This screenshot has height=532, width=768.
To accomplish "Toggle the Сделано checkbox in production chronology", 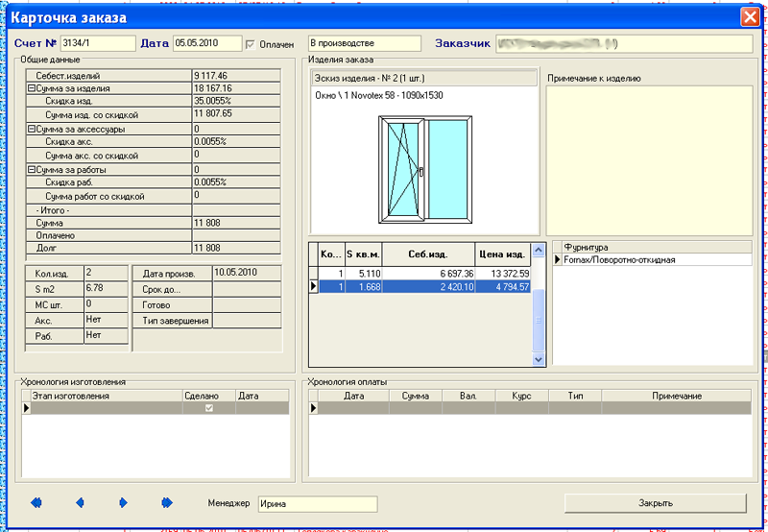I will coord(208,408).
